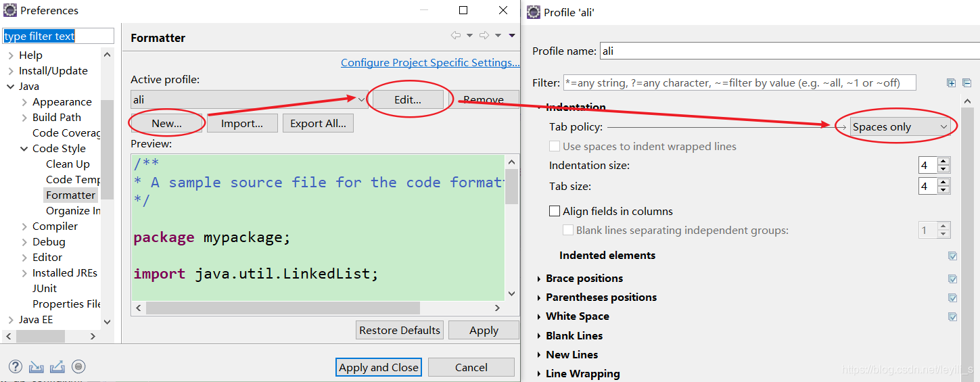This screenshot has width=980, height=382.
Task: Click the Import... button
Action: [x=242, y=123]
